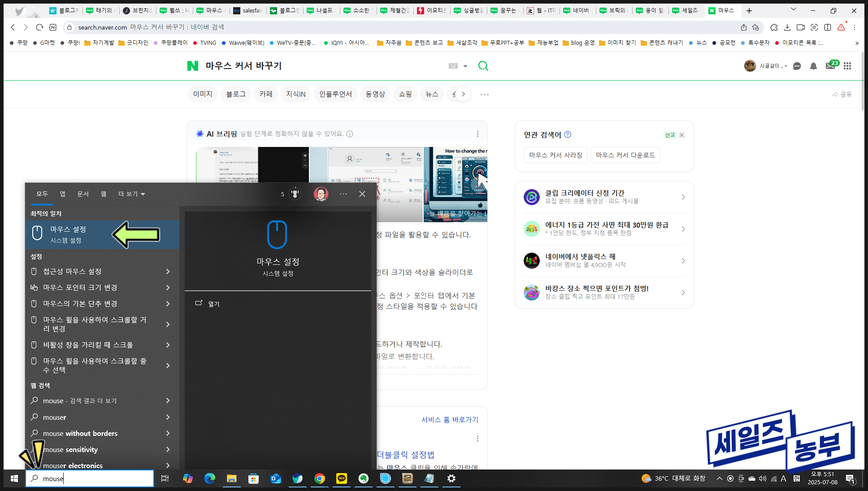Screen dimensions: 868x491
Task: Click the 마우스 커서 다운로드 related search
Action: point(625,155)
